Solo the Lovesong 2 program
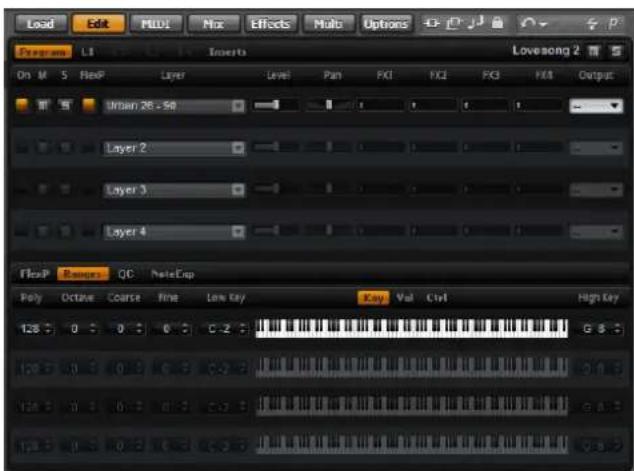 616,51
